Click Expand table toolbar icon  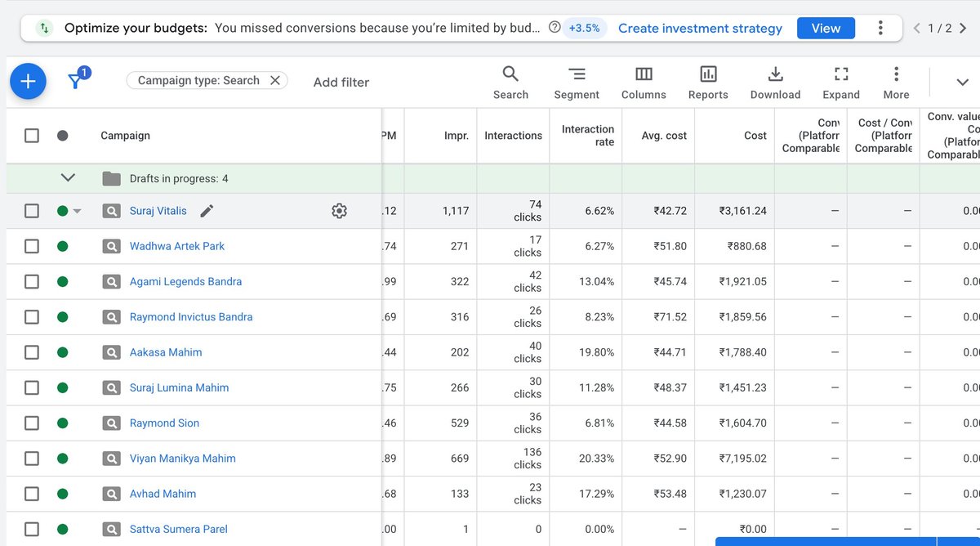pos(841,83)
